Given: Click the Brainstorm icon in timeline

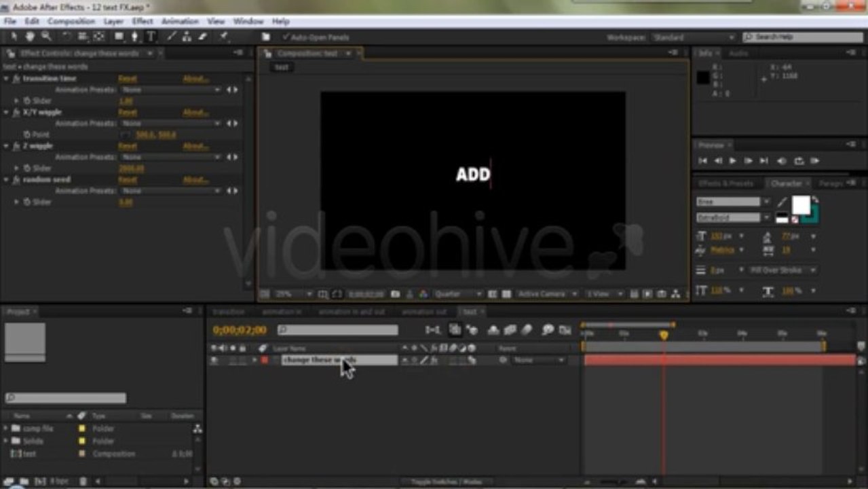Looking at the screenshot, I should 548,330.
